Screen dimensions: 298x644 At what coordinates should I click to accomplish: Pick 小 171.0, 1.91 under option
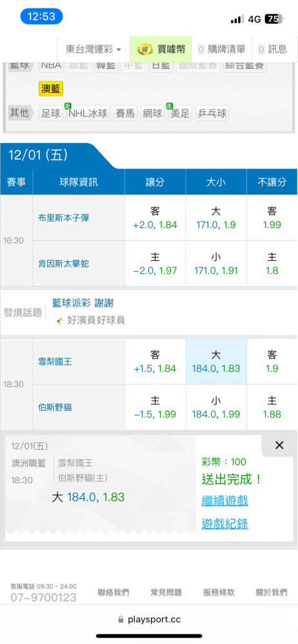[x=216, y=263]
